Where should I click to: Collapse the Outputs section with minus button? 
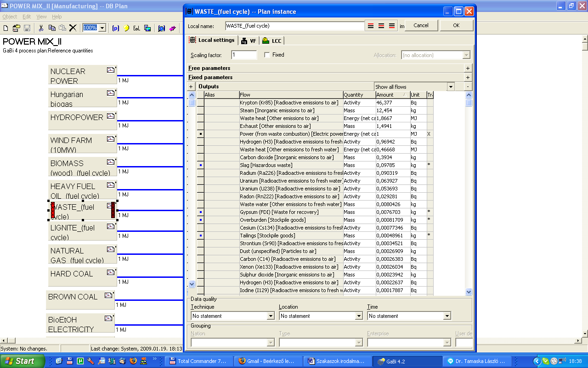point(468,86)
